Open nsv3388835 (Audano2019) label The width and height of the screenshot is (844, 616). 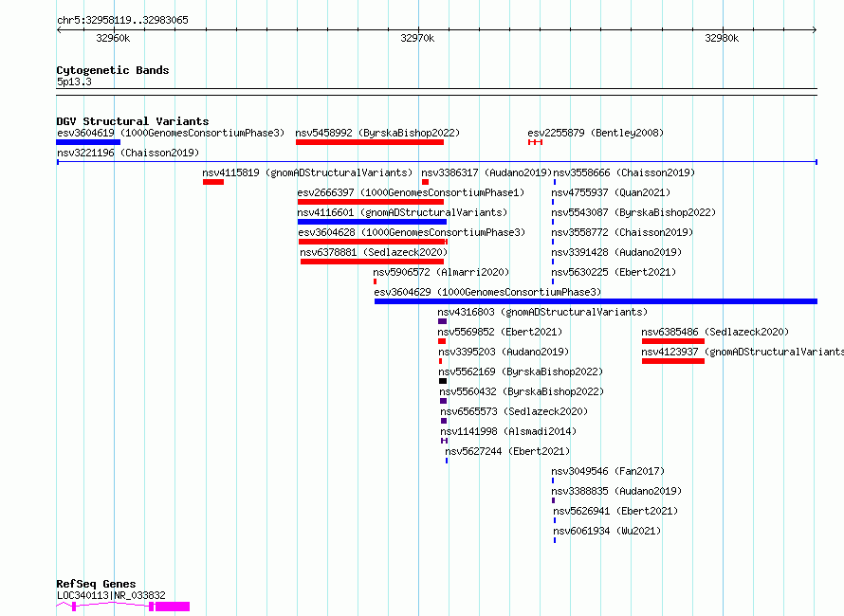(x=616, y=491)
